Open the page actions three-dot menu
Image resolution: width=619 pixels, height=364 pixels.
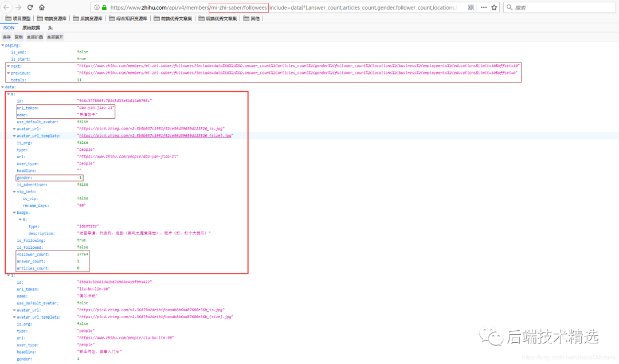[484, 7]
